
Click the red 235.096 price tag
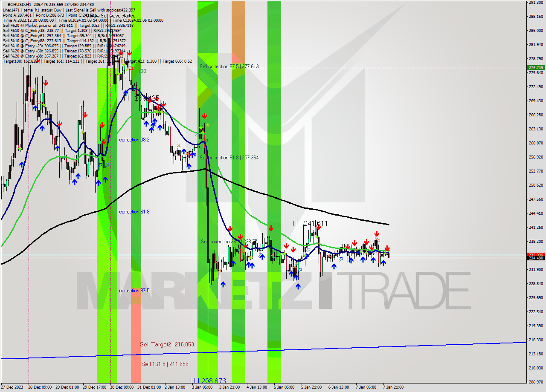coord(536,255)
